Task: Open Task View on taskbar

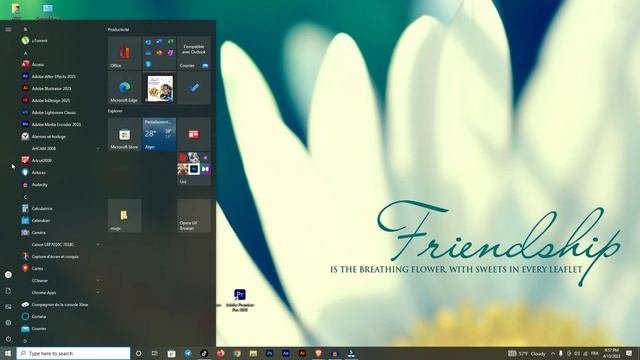Action: [155, 353]
